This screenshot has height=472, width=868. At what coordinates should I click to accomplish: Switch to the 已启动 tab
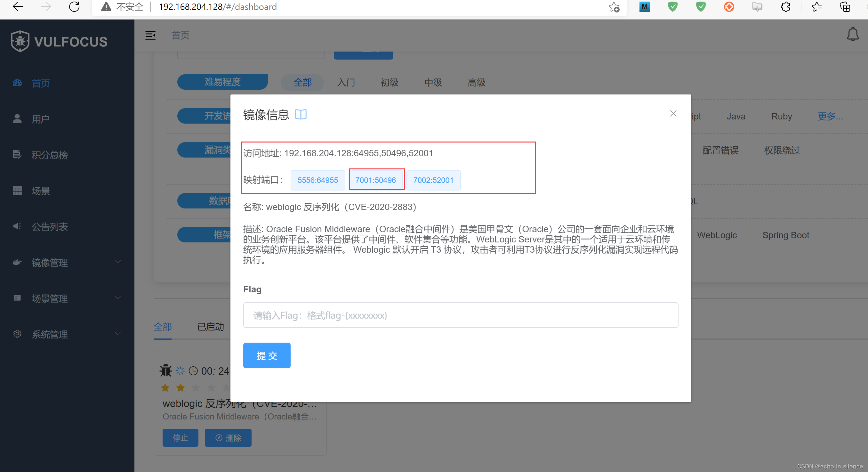[211, 327]
